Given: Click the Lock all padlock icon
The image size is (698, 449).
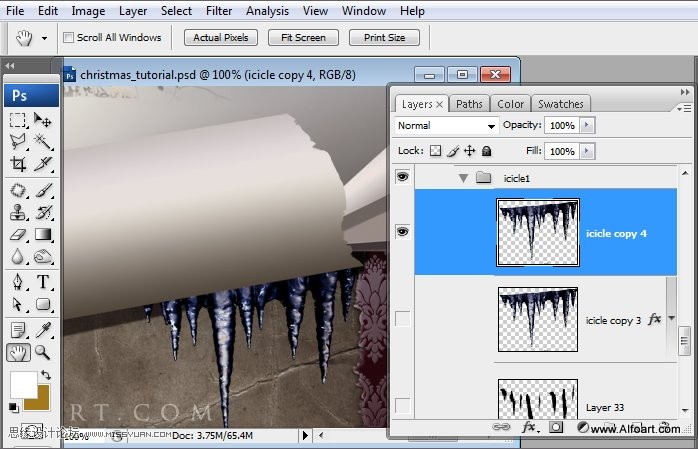Looking at the screenshot, I should tap(487, 151).
